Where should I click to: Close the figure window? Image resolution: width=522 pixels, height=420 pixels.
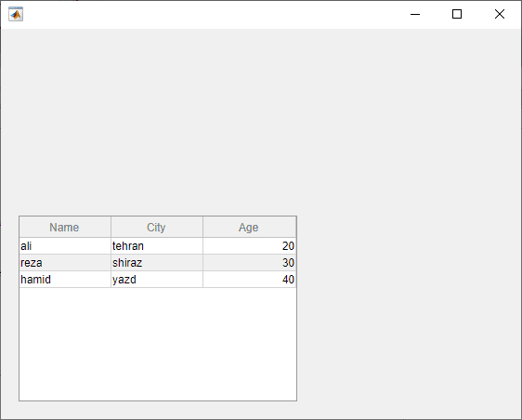click(500, 14)
